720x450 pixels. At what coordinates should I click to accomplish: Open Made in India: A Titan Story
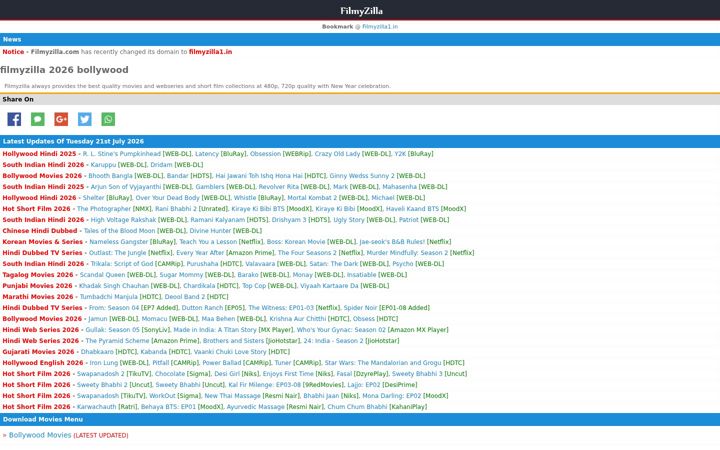tap(215, 330)
